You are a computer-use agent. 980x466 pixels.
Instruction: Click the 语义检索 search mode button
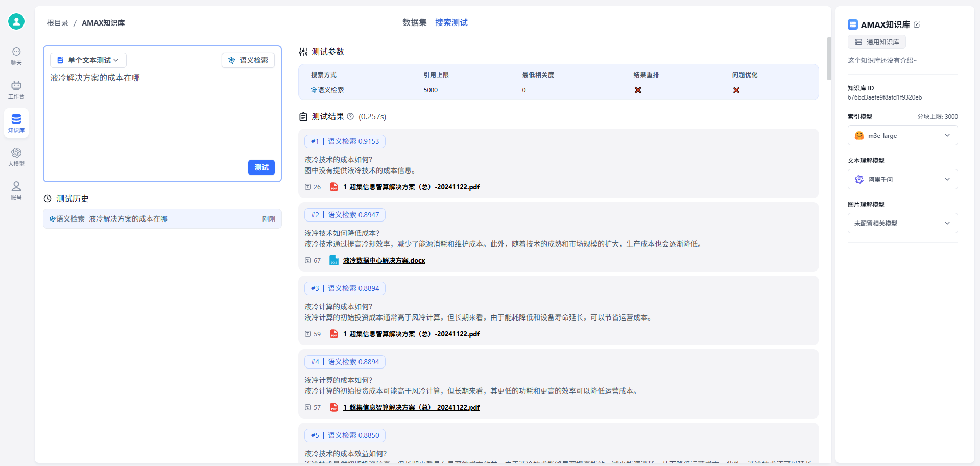click(248, 60)
